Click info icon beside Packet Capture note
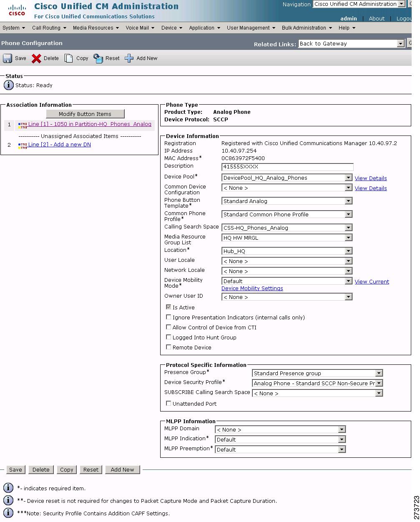This screenshot has height=522, width=420. [x=8, y=500]
